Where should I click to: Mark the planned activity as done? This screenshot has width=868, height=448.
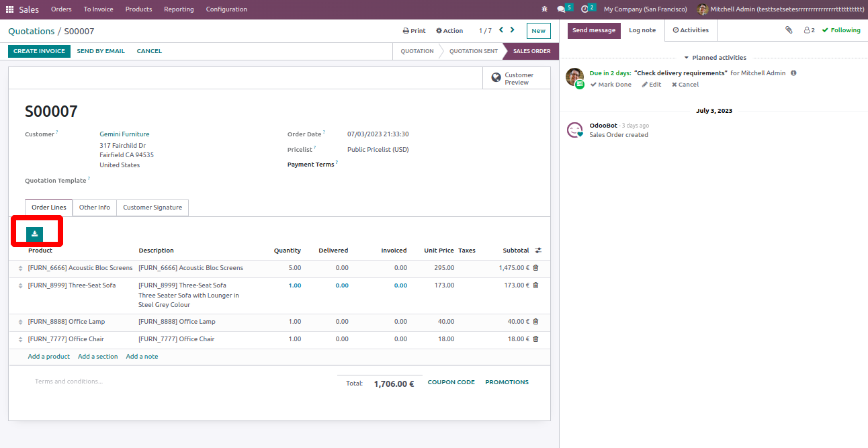[611, 85]
